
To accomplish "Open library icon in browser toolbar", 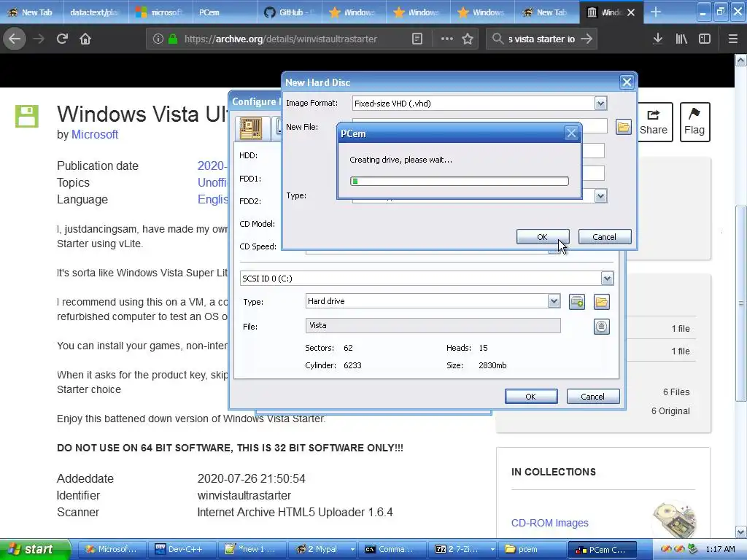I will tap(681, 39).
